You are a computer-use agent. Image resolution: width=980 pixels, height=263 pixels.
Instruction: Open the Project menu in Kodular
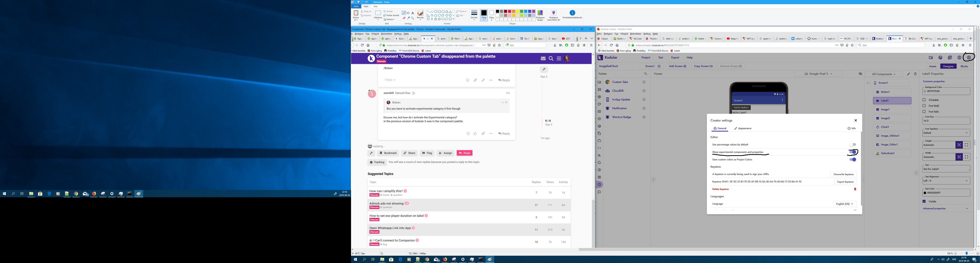646,57
